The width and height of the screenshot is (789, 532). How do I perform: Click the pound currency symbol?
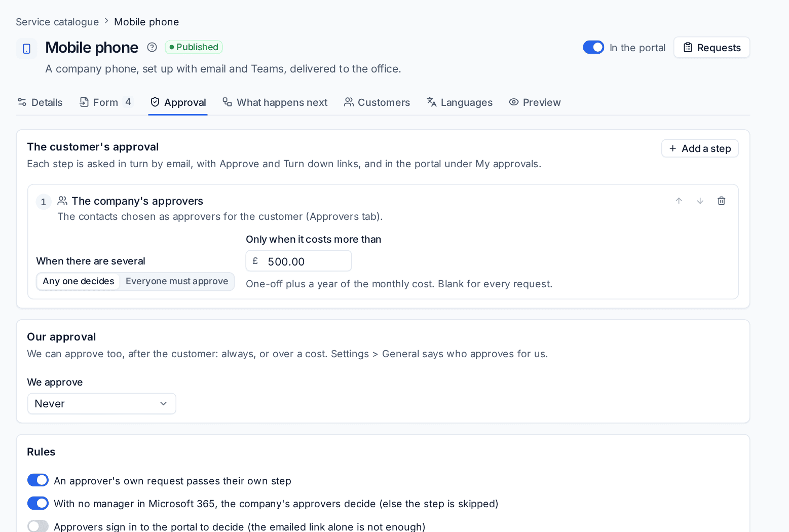pyautogui.click(x=255, y=261)
